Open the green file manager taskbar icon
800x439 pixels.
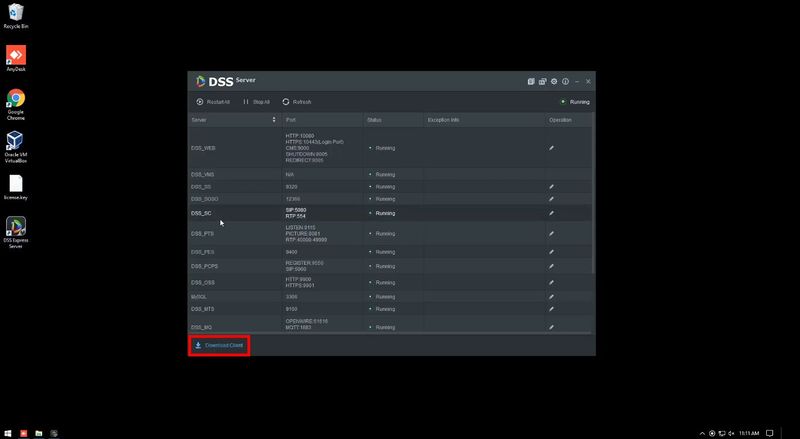[39, 433]
